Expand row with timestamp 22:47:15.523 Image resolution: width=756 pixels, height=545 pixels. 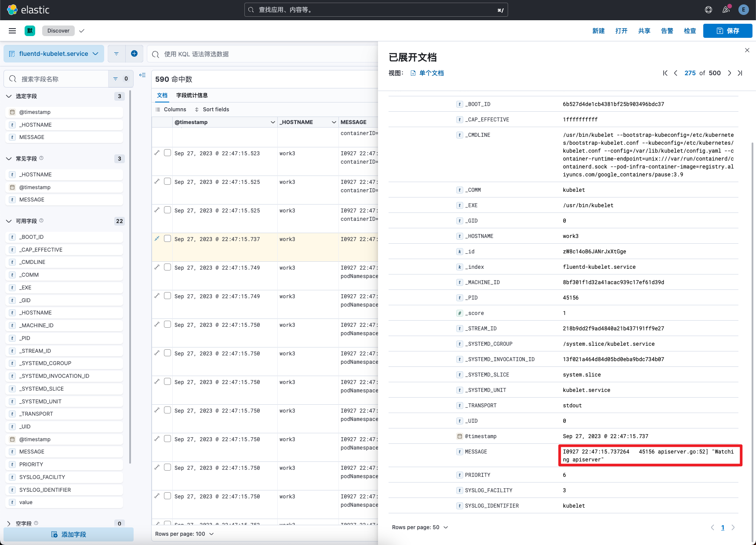157,153
